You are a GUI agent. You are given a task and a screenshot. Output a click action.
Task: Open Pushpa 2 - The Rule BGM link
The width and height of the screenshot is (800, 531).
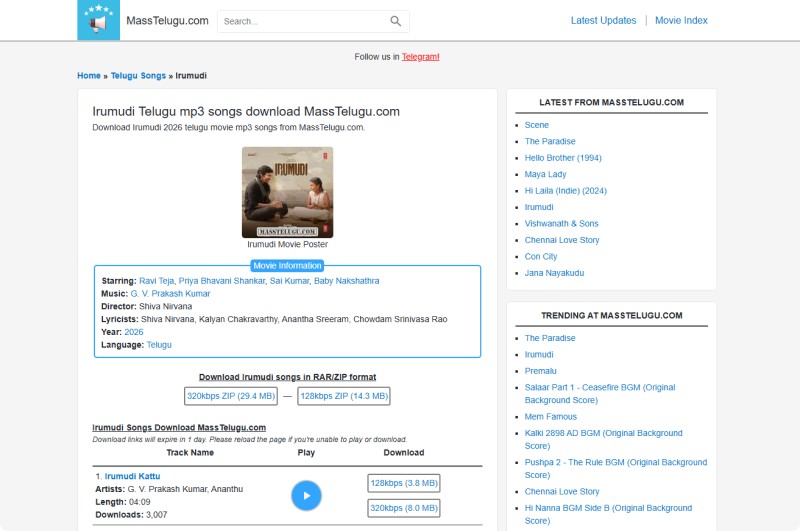pos(616,468)
